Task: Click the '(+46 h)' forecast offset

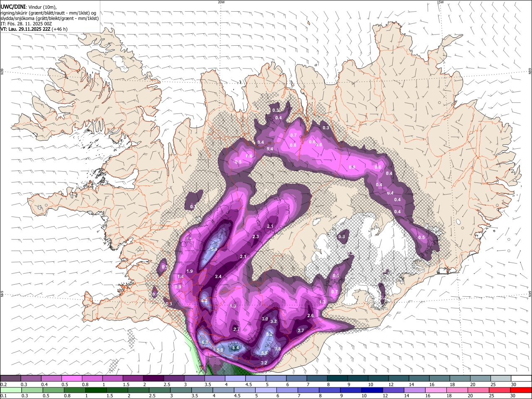Action: coord(60,29)
